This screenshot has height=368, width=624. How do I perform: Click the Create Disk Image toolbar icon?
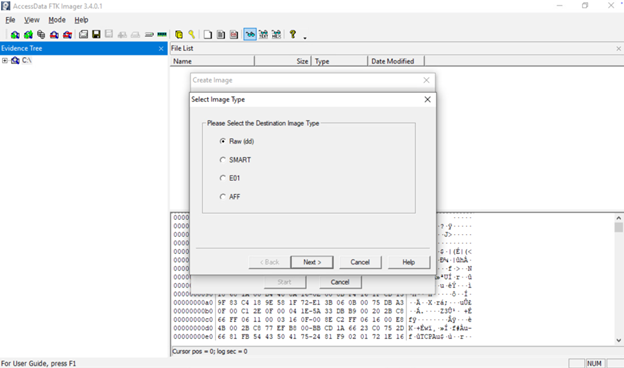83,34
